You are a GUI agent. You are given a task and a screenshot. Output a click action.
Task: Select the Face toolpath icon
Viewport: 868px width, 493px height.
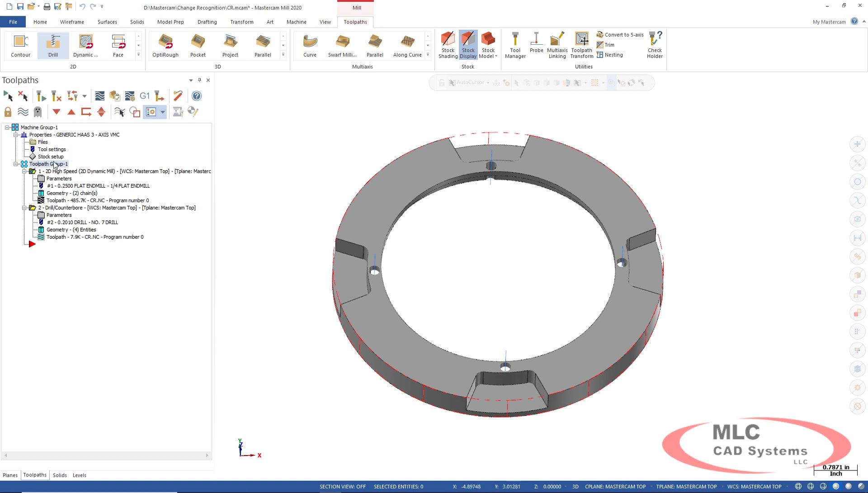(118, 46)
